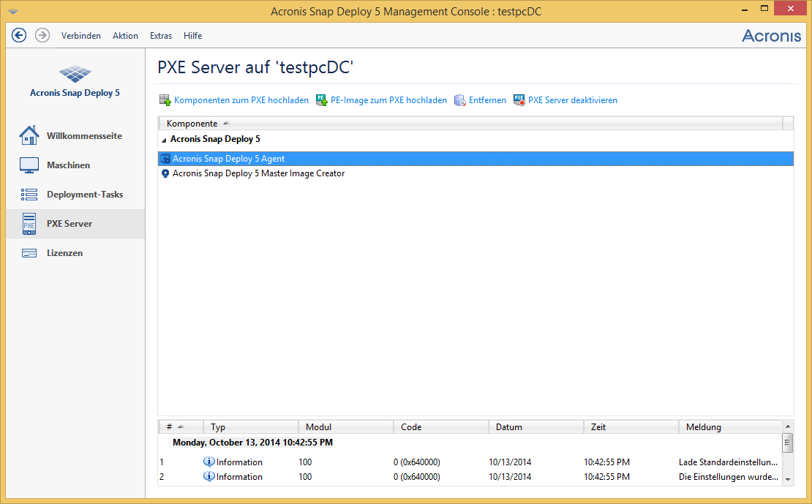812x504 pixels.
Task: Click the Willkommensseite house icon
Action: pyautogui.click(x=29, y=135)
